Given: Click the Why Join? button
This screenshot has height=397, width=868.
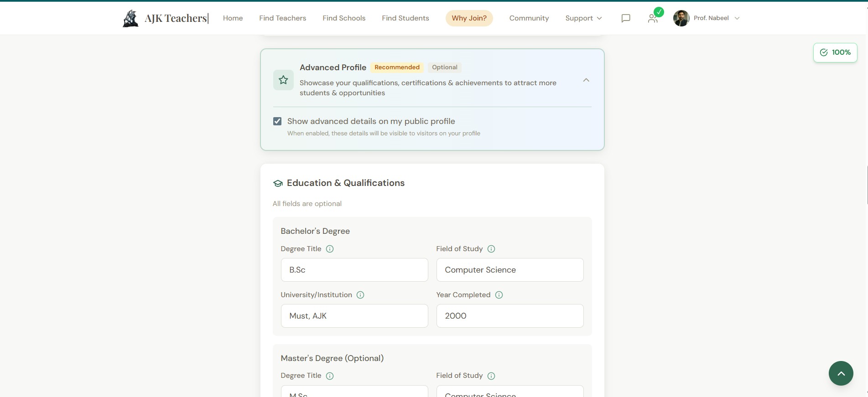Looking at the screenshot, I should [x=469, y=18].
